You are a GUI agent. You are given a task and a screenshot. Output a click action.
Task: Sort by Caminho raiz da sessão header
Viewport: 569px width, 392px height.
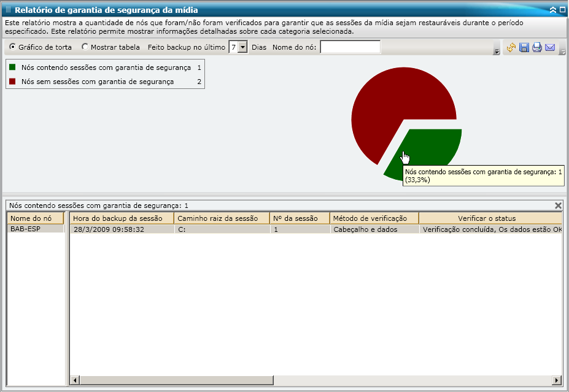(x=222, y=218)
